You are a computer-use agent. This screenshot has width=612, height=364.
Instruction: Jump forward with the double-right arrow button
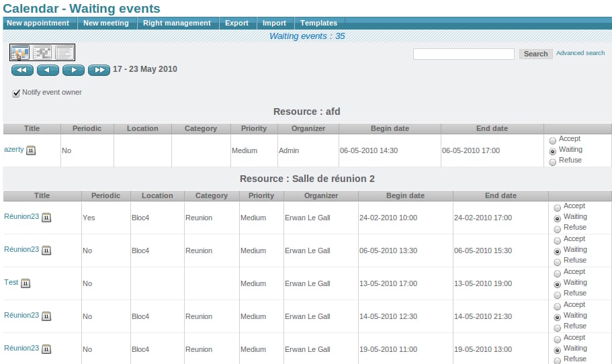(x=99, y=70)
